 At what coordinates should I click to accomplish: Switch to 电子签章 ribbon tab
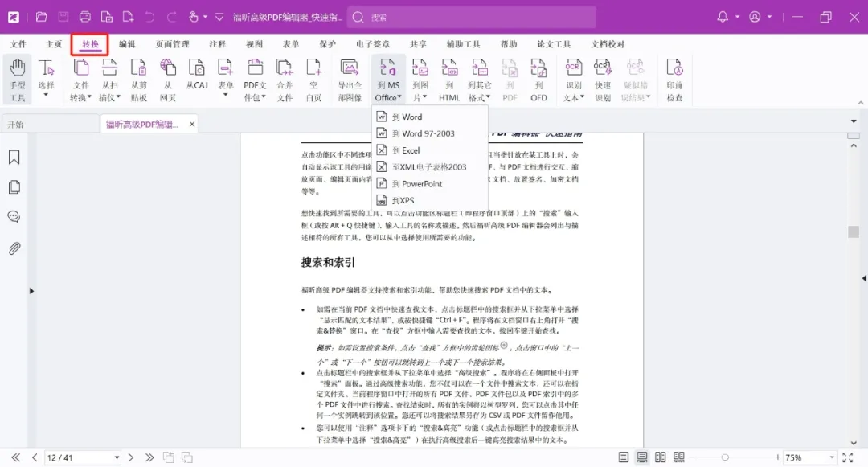coord(373,44)
